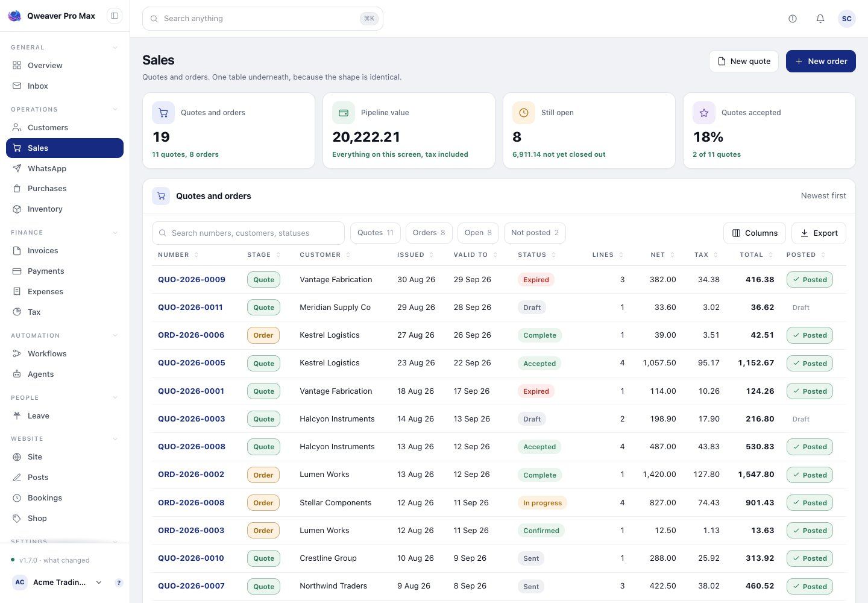Sort the table by NUMBER column

click(x=178, y=254)
